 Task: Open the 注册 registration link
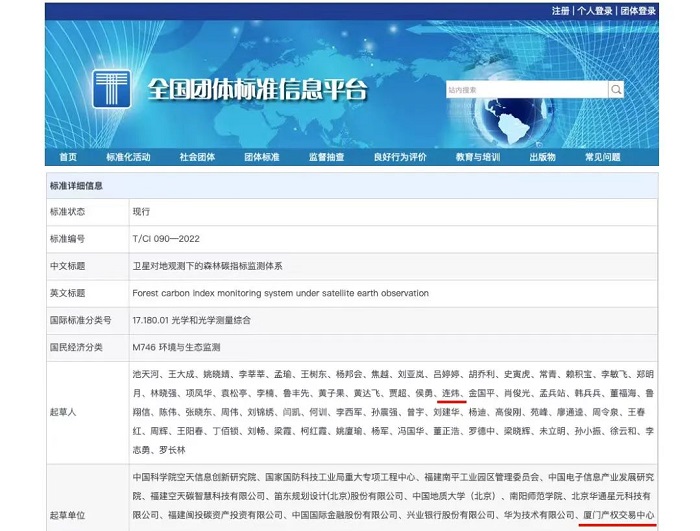(561, 11)
